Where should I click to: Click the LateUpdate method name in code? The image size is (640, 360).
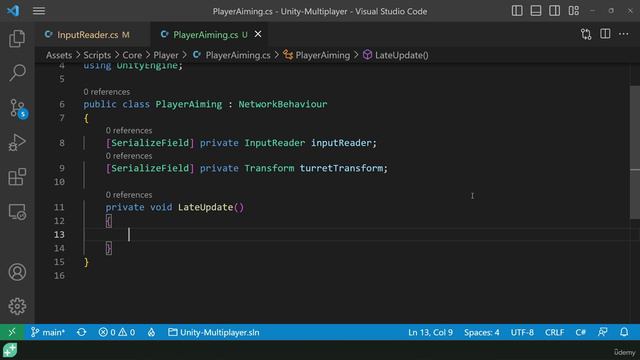click(205, 207)
